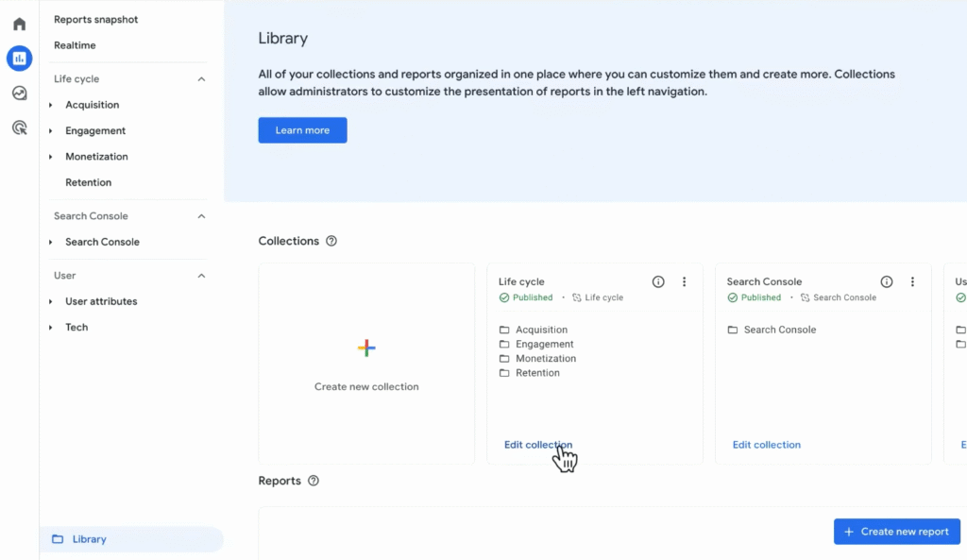967x560 pixels.
Task: Click the Reports help question mark icon
Action: click(314, 481)
